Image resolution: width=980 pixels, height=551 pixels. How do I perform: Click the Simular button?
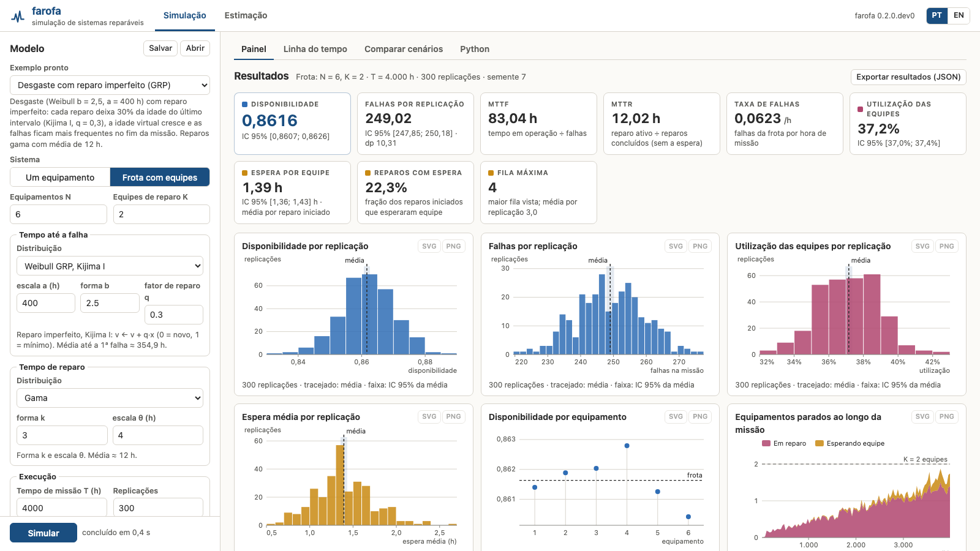(43, 533)
